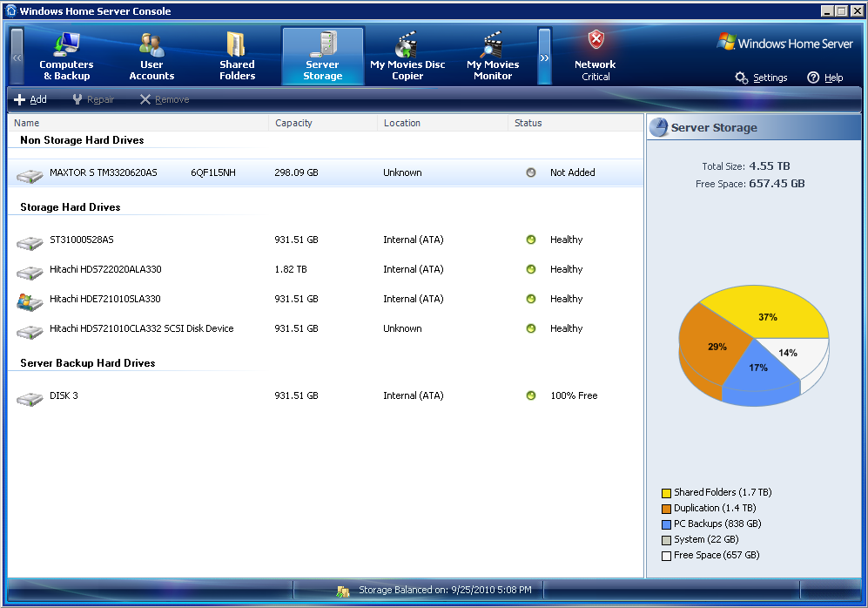Click the Windows Home Server title icon
Screen dimensions: 868x608
[11, 11]
